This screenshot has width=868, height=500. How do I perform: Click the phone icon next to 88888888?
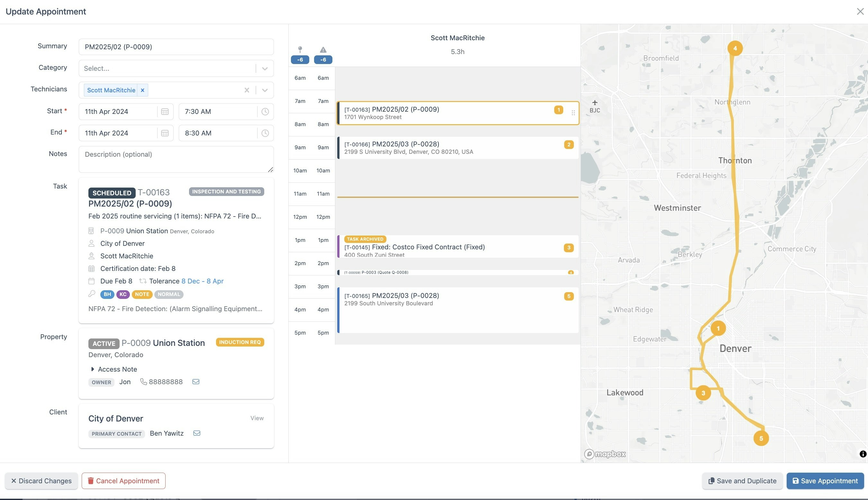(x=143, y=382)
